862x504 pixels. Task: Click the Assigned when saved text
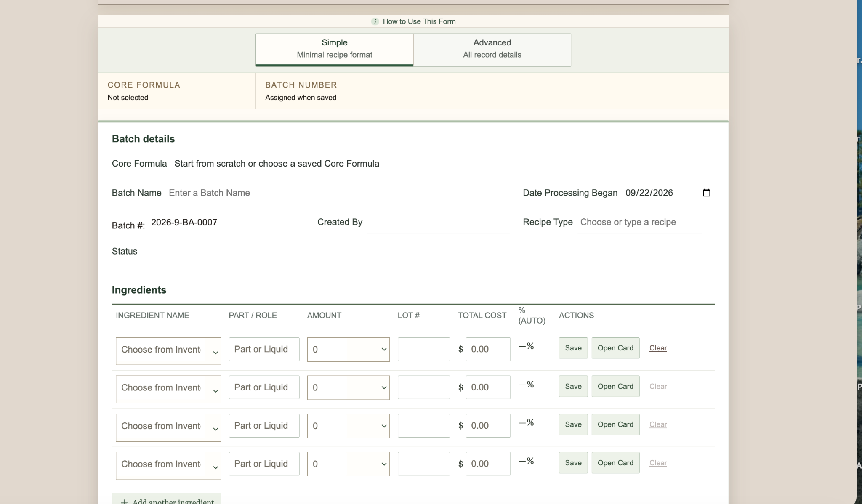coord(301,98)
